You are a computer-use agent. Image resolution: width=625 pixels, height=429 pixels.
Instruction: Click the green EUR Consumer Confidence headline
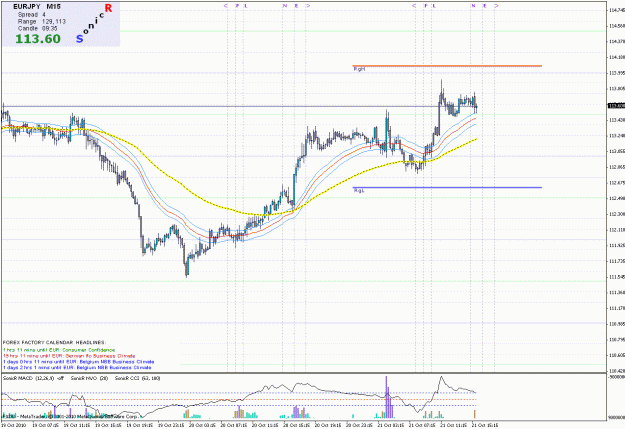click(59, 350)
